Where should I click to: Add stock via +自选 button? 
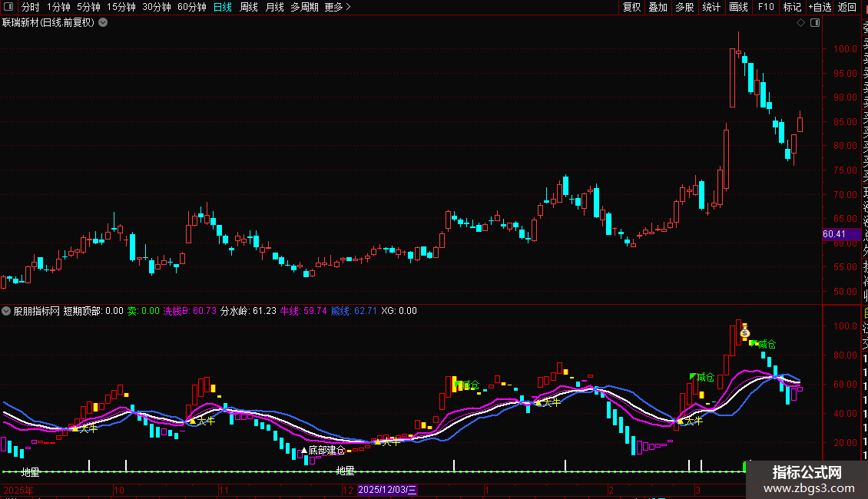click(x=820, y=7)
